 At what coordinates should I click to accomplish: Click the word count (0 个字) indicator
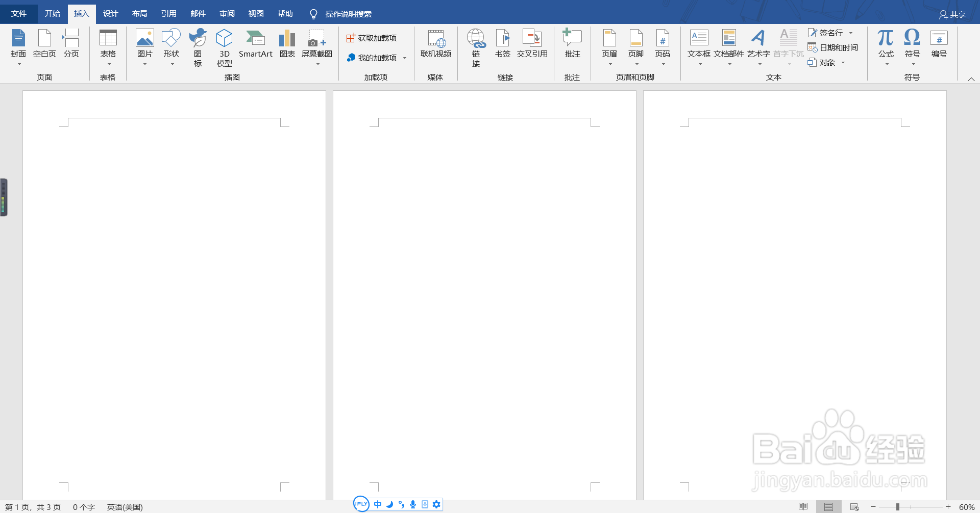[84, 507]
